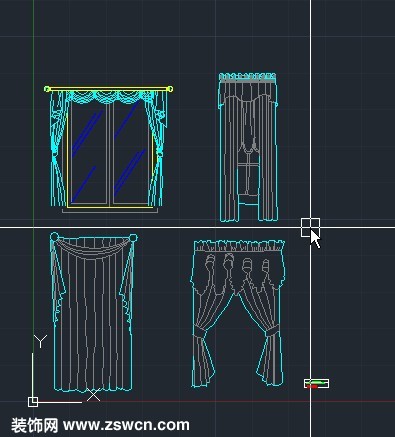The image size is (395, 437).
Task: Select the left window pane with blue hatches
Action: coord(88,154)
